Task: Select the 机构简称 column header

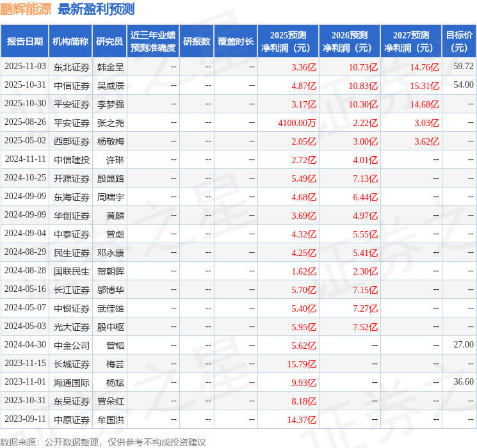Action: pos(70,42)
